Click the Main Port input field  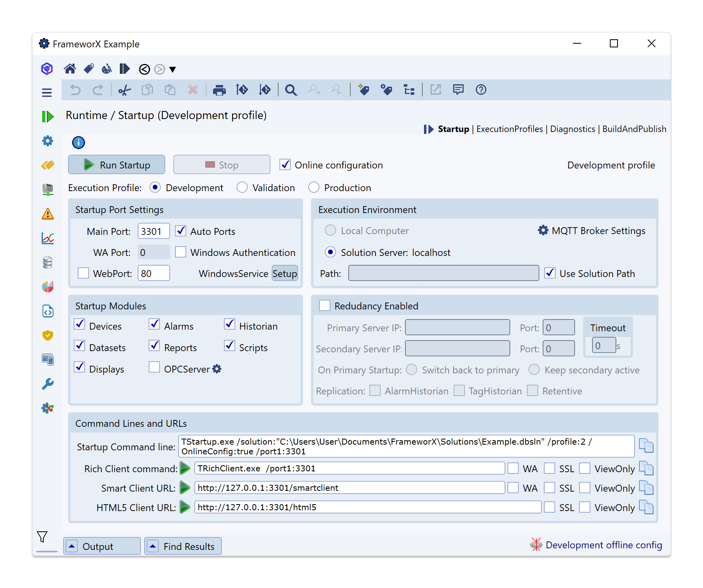(153, 231)
